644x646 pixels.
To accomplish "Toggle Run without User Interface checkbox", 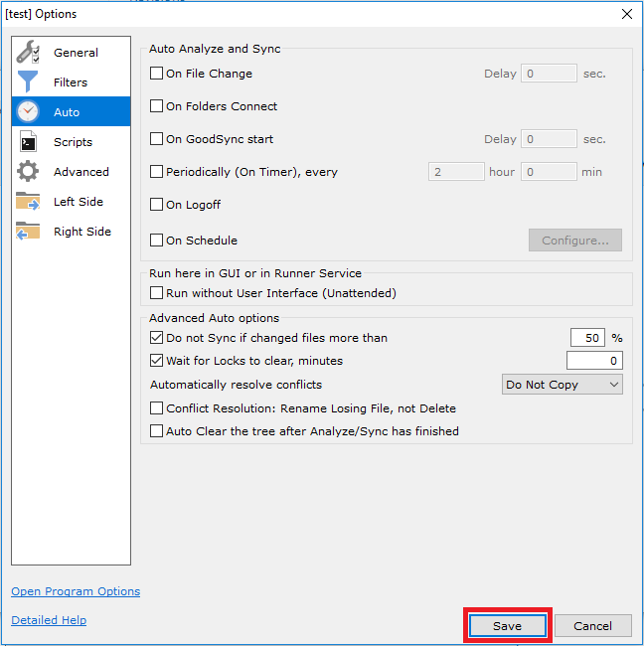I will (x=156, y=293).
